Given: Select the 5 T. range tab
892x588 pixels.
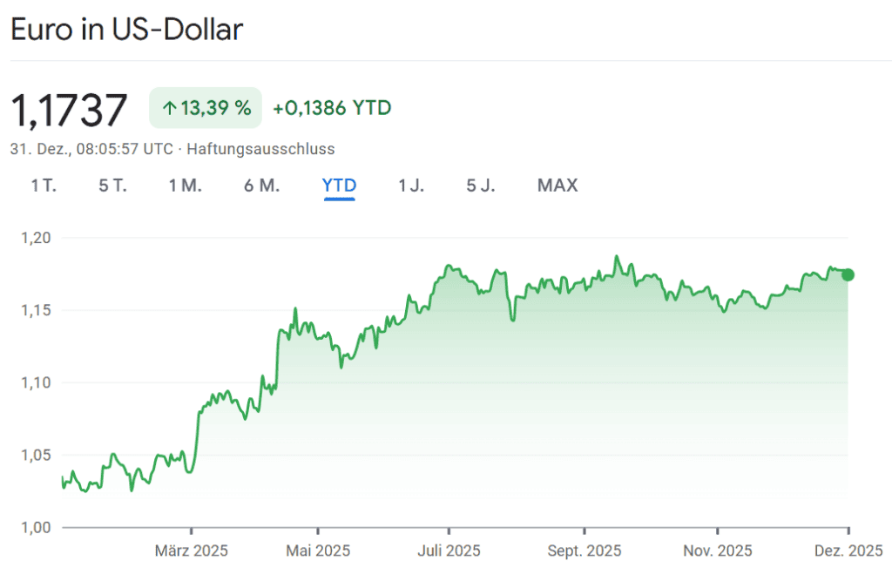Looking at the screenshot, I should pos(112,186).
